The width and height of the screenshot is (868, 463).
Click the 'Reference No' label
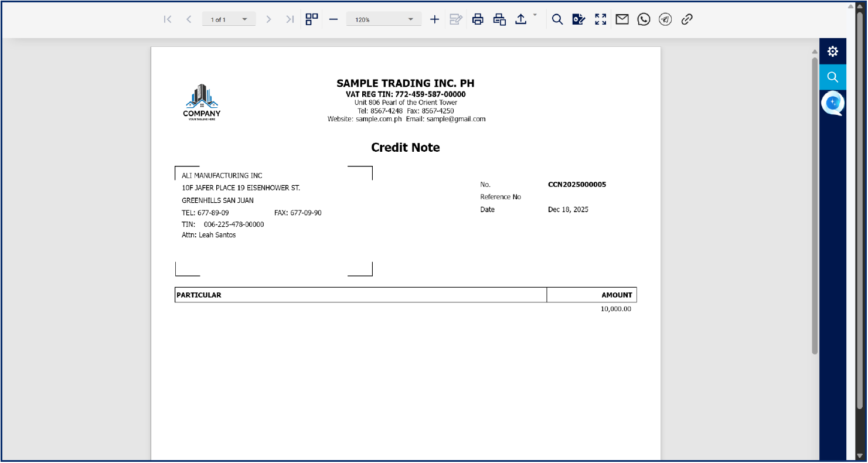point(501,197)
